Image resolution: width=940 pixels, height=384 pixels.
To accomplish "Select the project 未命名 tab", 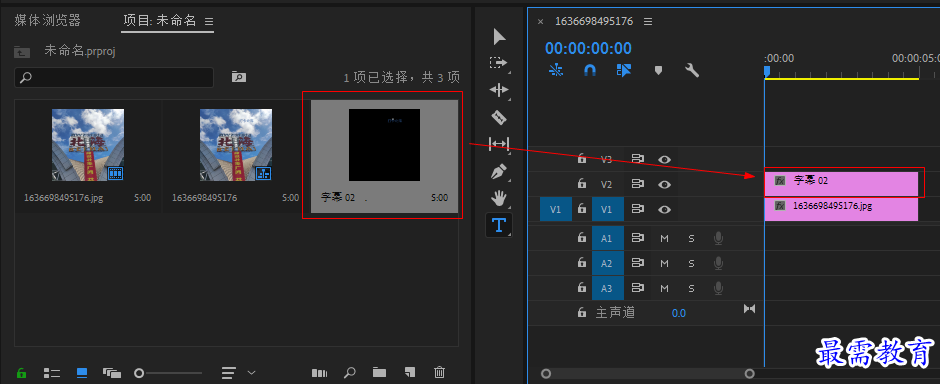I will click(x=160, y=20).
